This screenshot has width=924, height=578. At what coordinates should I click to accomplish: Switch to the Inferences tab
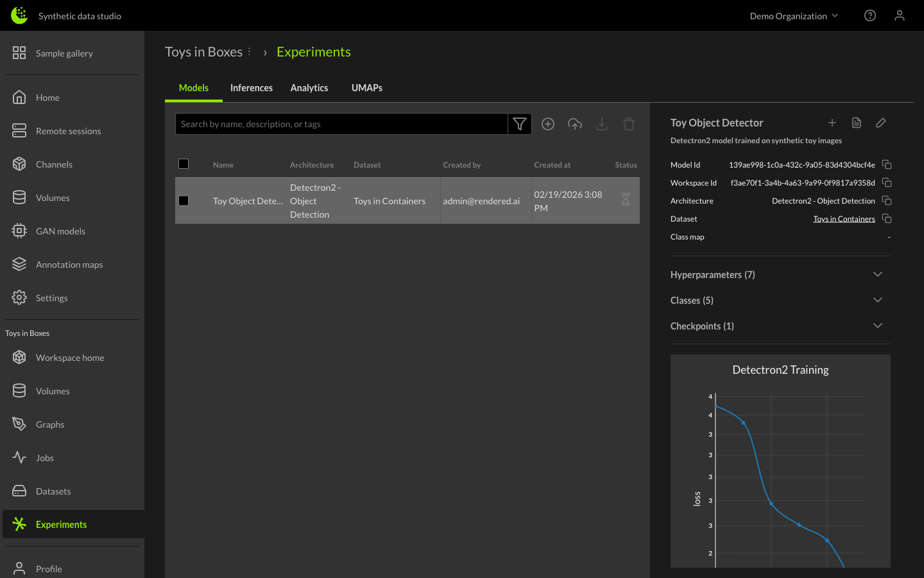point(252,88)
